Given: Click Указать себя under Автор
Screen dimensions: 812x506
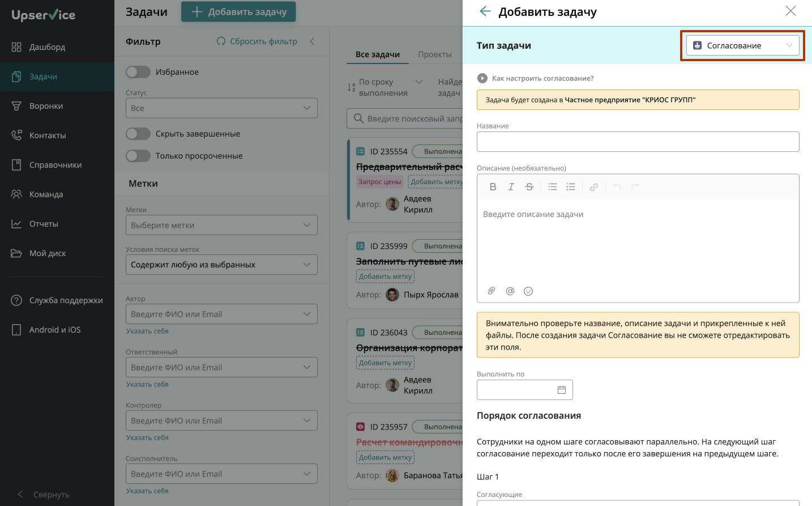Looking at the screenshot, I should click(147, 331).
